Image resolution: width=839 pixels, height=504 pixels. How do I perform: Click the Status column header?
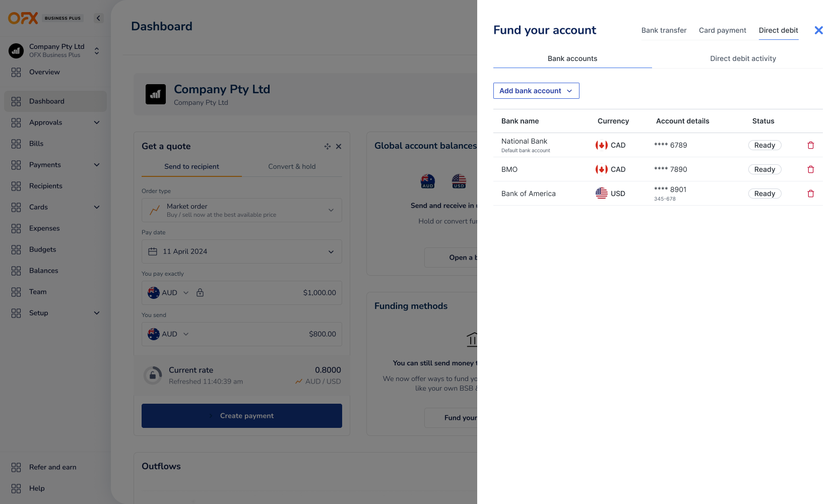[x=763, y=121]
